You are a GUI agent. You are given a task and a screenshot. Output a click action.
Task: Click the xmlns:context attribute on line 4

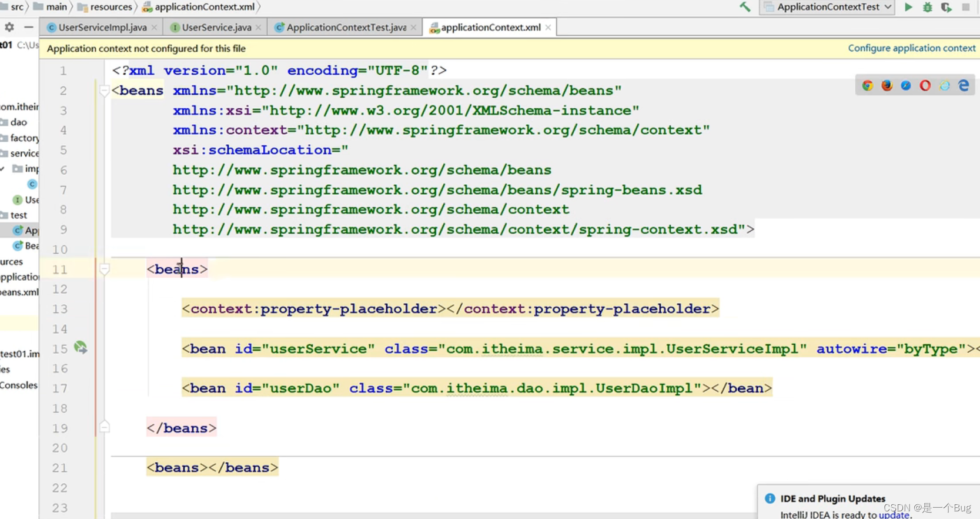pyautogui.click(x=441, y=130)
